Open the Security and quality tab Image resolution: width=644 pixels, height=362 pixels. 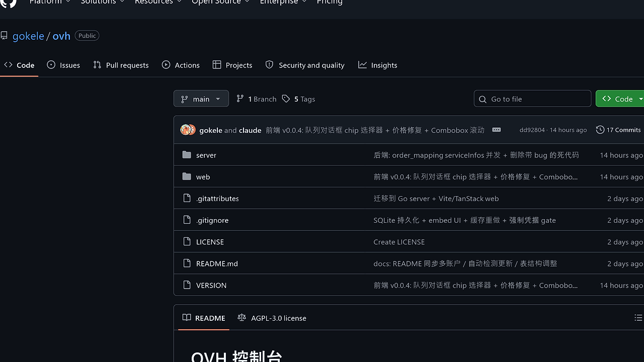tap(305, 65)
